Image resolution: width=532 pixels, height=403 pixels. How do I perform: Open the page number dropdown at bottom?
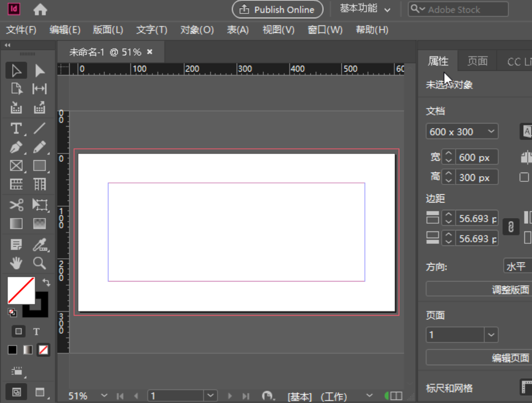[x=210, y=395]
